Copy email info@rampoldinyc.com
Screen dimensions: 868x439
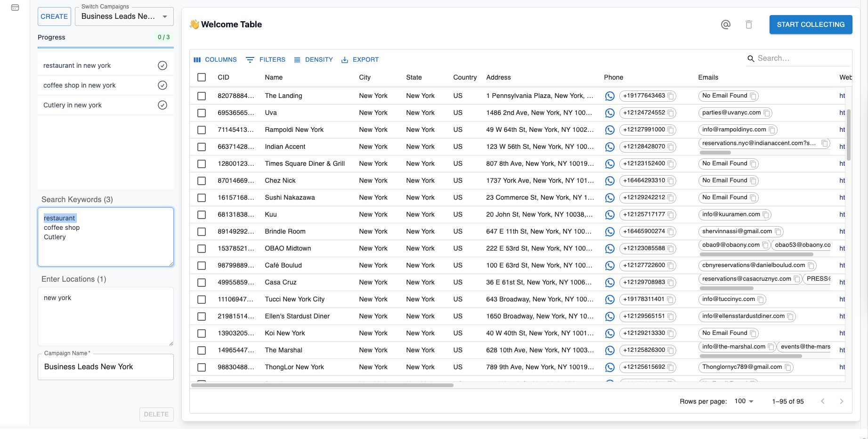772,130
